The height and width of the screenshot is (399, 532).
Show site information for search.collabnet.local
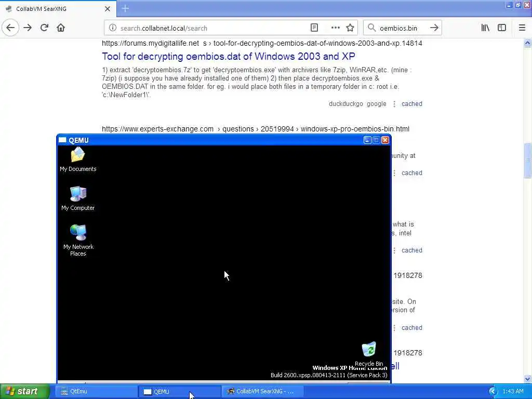pyautogui.click(x=112, y=28)
